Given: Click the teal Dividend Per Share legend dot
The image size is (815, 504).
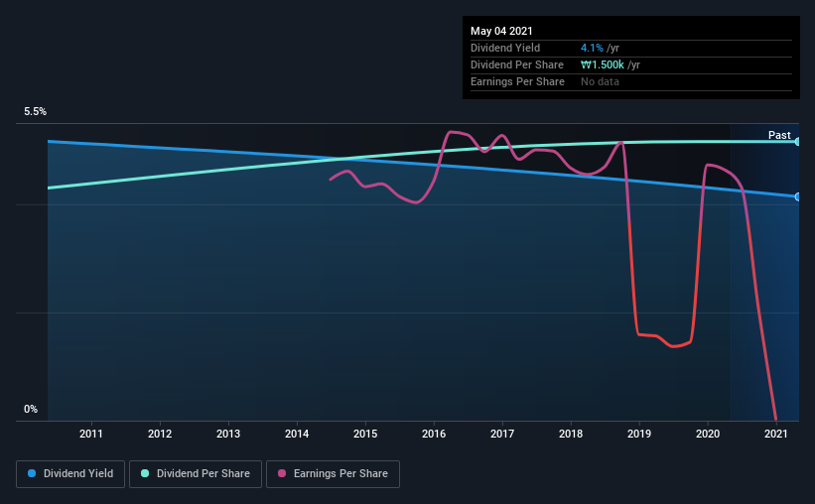Looking at the screenshot, I should (x=145, y=473).
